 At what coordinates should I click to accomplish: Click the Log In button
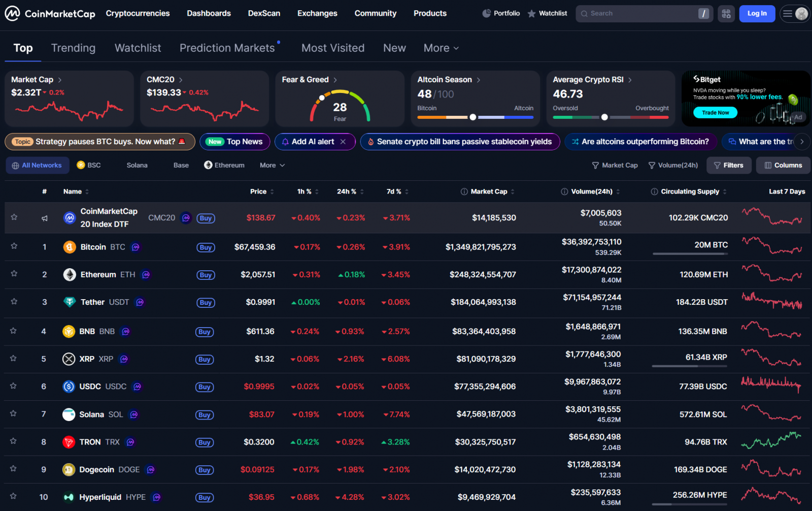coord(757,14)
